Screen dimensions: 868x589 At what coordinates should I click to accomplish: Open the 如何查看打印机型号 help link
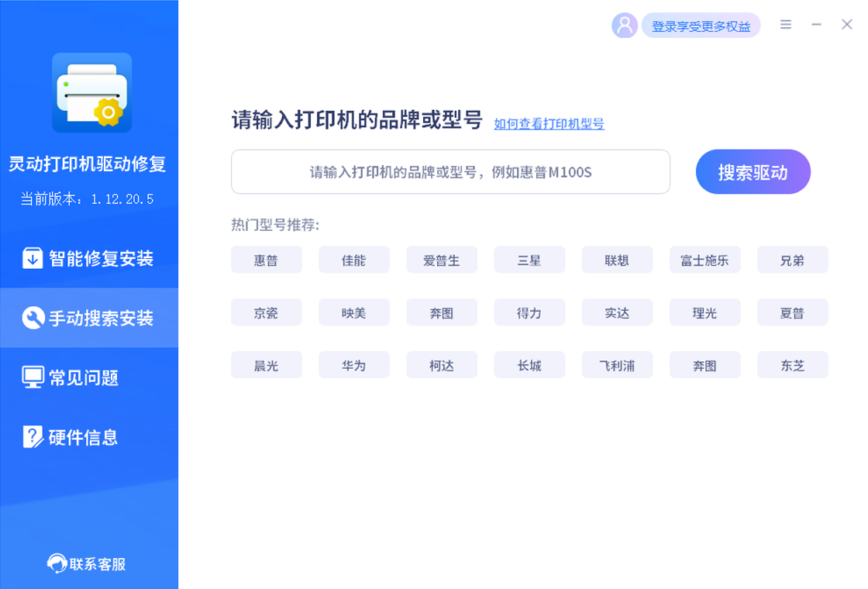tap(549, 124)
